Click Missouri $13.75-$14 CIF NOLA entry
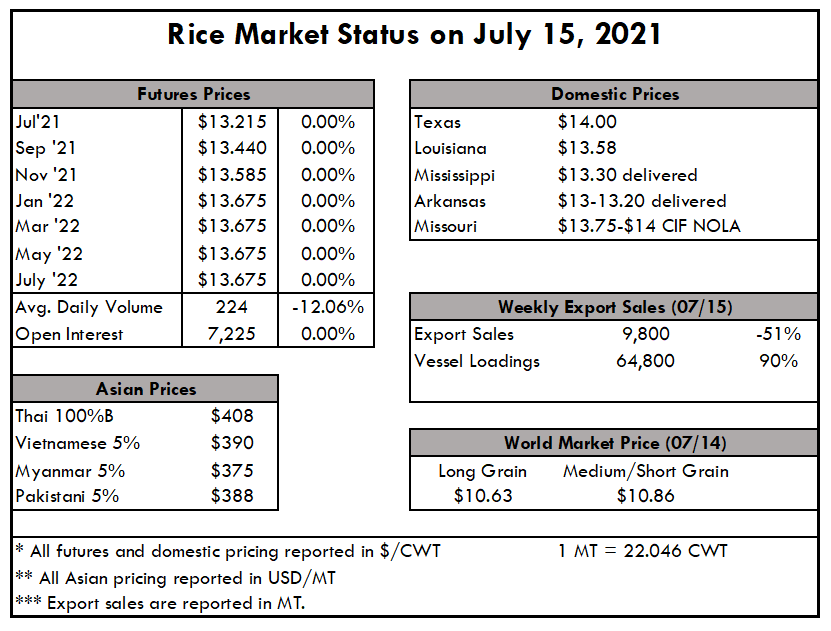Screen dimensions: 831x631 [649, 226]
